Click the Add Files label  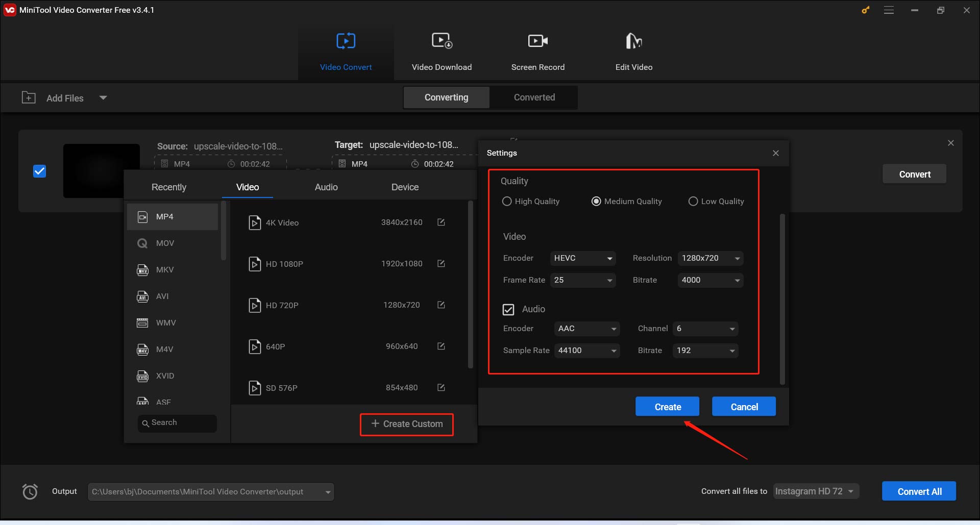[65, 98]
